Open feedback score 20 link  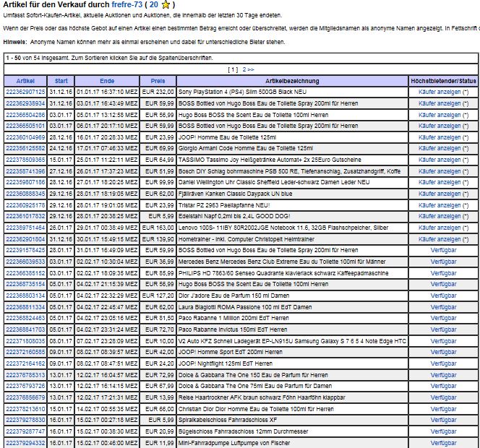click(x=154, y=4)
